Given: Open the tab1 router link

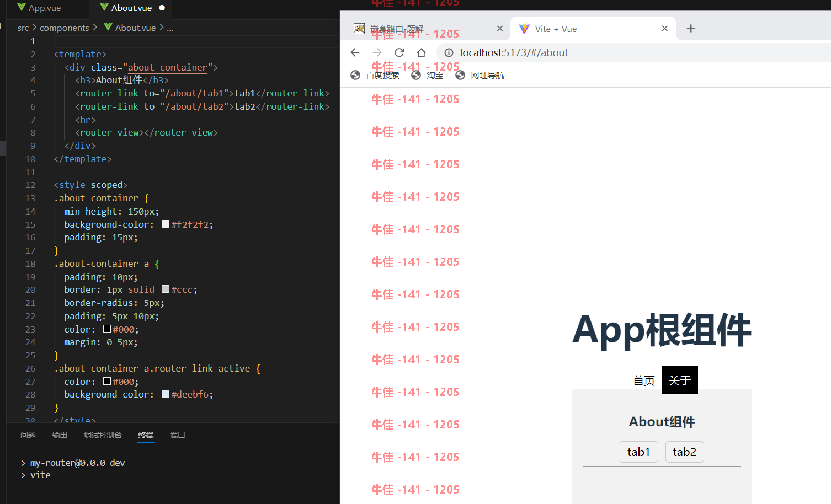Looking at the screenshot, I should coord(639,452).
